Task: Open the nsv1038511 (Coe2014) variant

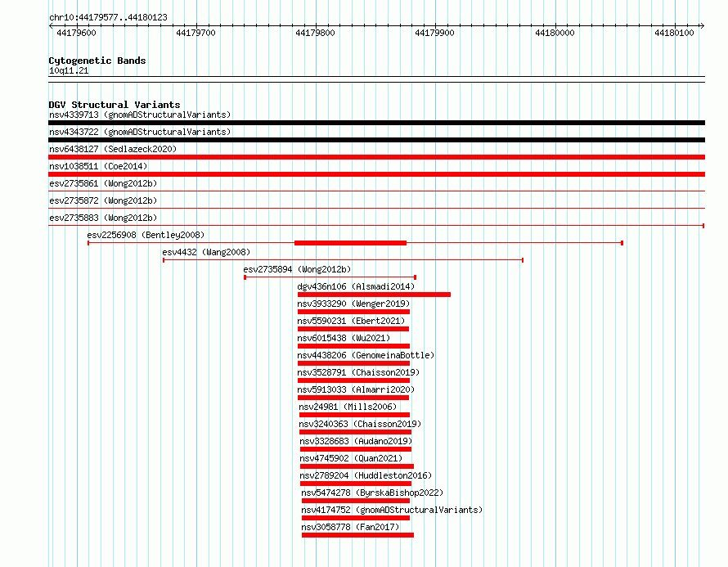Action: pyautogui.click(x=98, y=166)
